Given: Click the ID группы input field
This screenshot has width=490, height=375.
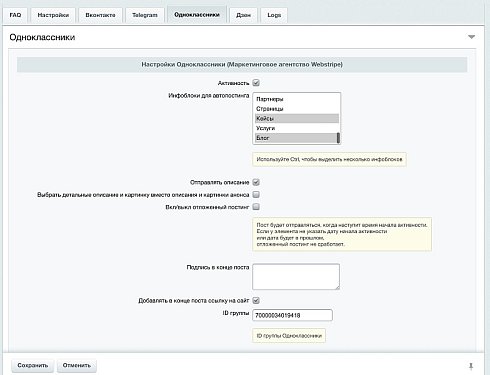Looking at the screenshot, I should (x=292, y=315).
